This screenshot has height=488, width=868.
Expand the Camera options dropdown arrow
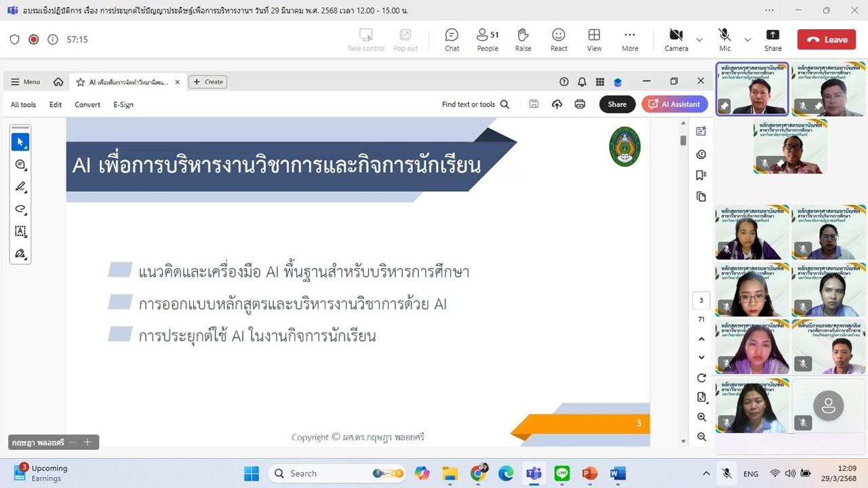[699, 40]
